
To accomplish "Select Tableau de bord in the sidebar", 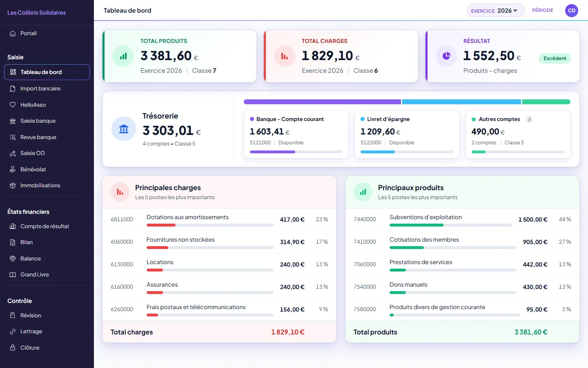I will [47, 72].
